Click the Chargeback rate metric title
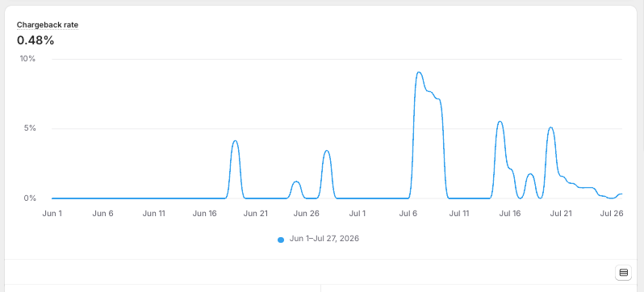The image size is (644, 292). (x=48, y=25)
